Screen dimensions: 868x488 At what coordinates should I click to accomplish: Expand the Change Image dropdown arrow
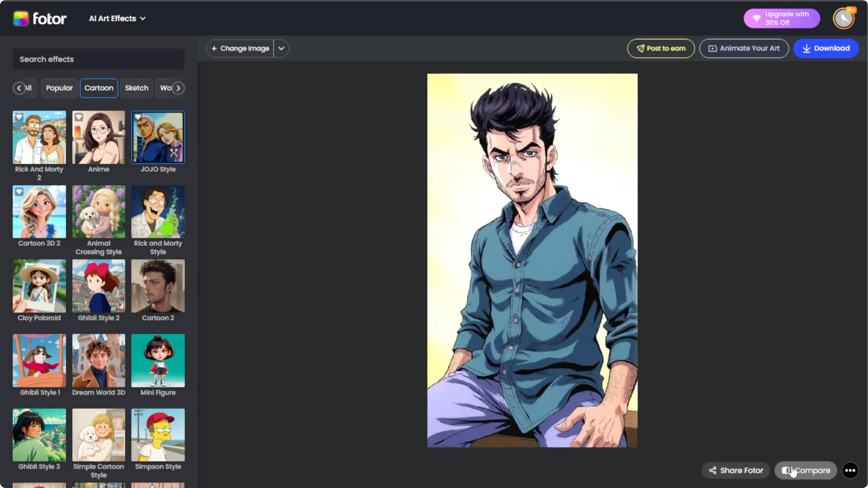pos(281,49)
